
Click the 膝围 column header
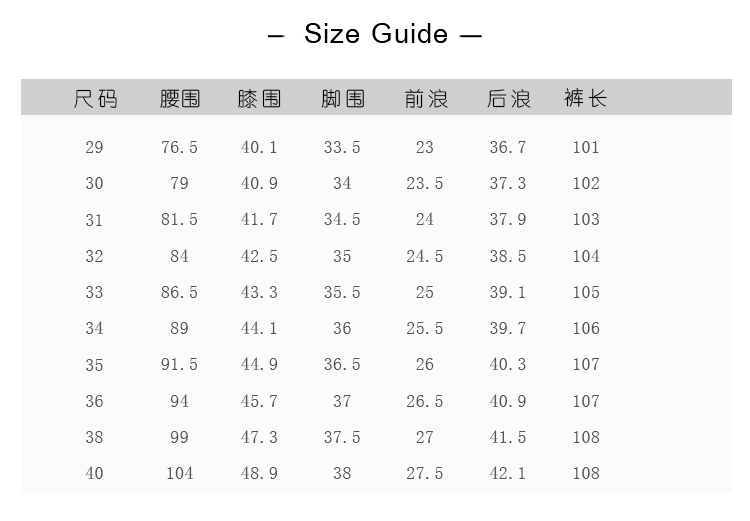(259, 99)
